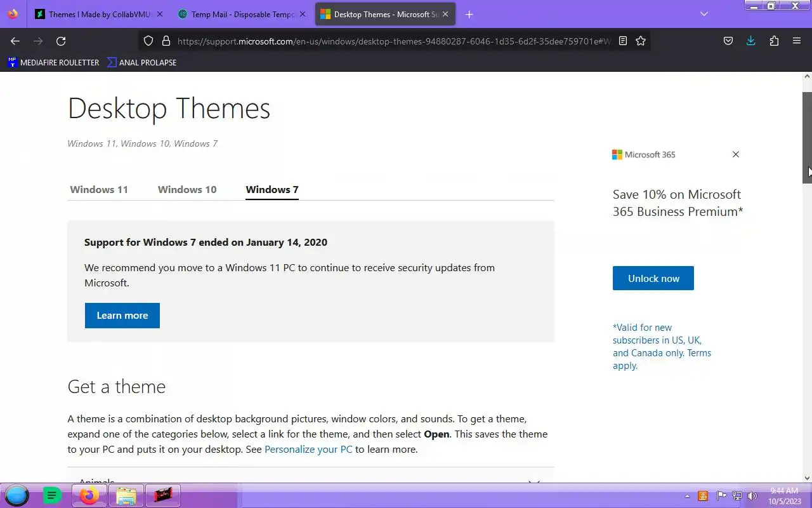The image size is (812, 508).
Task: Switch to Temp Mail tab
Action: click(x=242, y=14)
